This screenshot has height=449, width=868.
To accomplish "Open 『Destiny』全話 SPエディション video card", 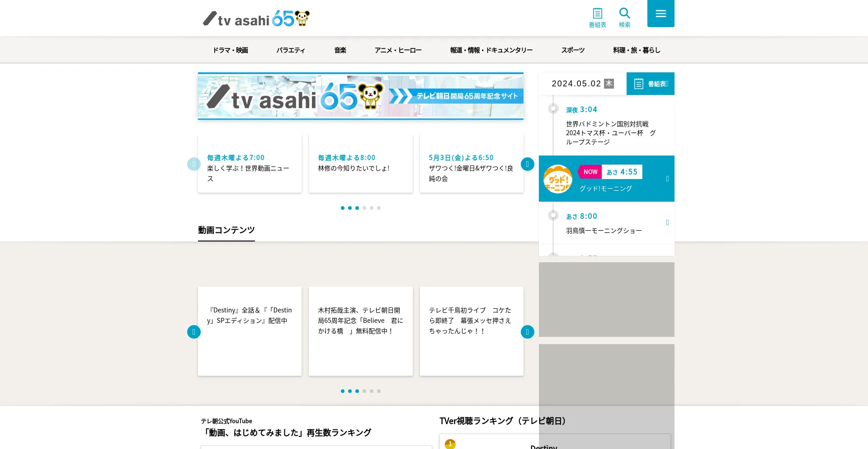I will [250, 331].
